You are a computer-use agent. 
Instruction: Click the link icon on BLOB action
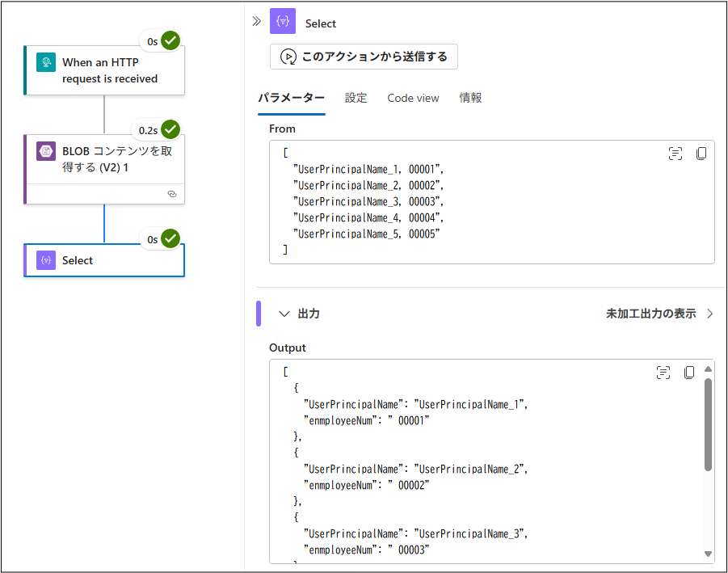(171, 194)
